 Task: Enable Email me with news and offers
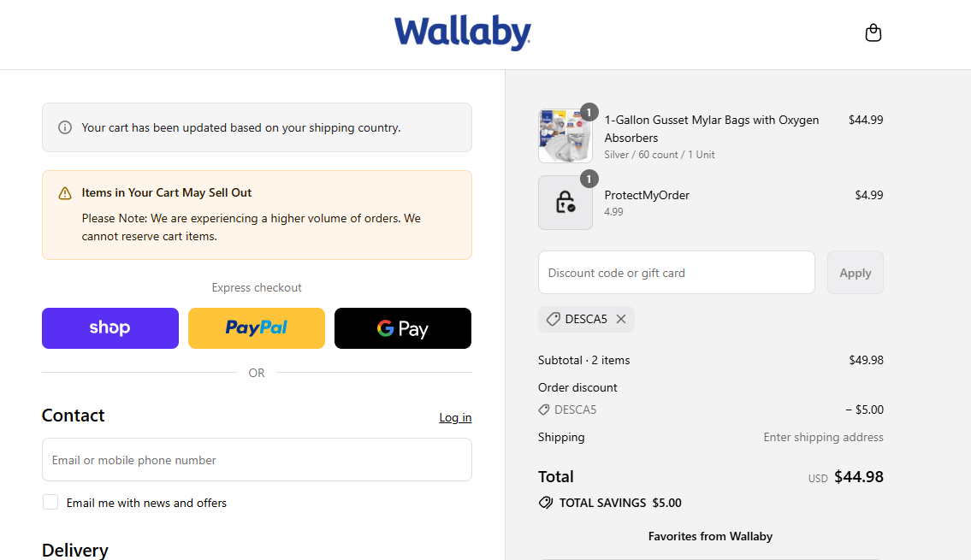50,502
